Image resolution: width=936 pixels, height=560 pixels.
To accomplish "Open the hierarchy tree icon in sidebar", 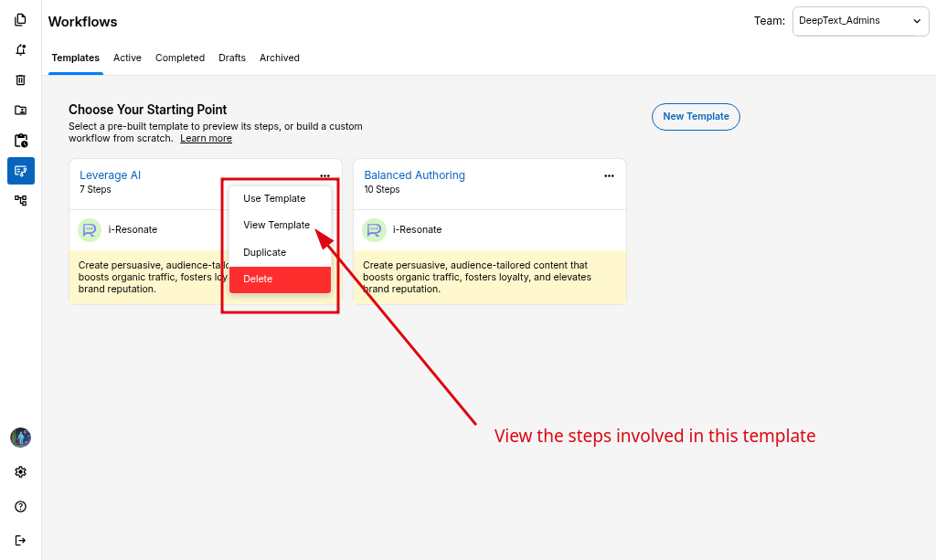I will 20,200.
